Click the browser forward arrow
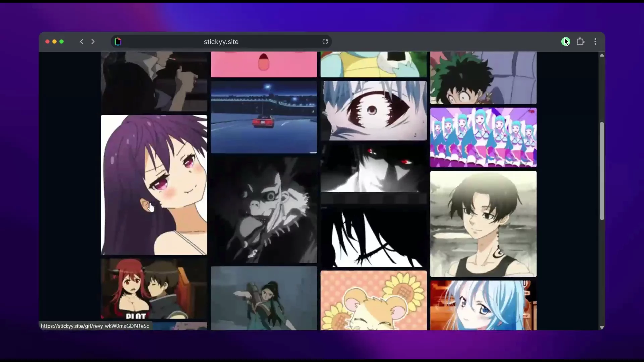This screenshot has width=644, height=362. point(93,42)
